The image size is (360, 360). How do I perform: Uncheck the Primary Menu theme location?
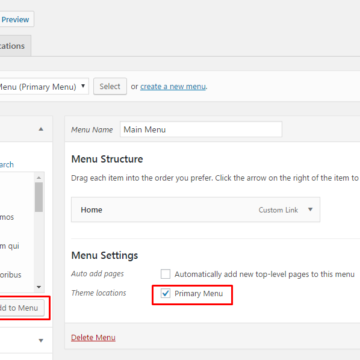165,294
